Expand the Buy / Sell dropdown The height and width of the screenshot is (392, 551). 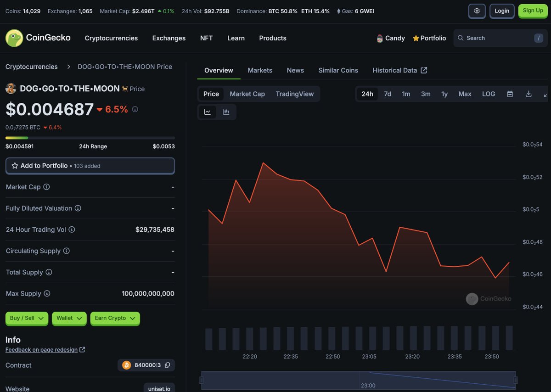(27, 318)
